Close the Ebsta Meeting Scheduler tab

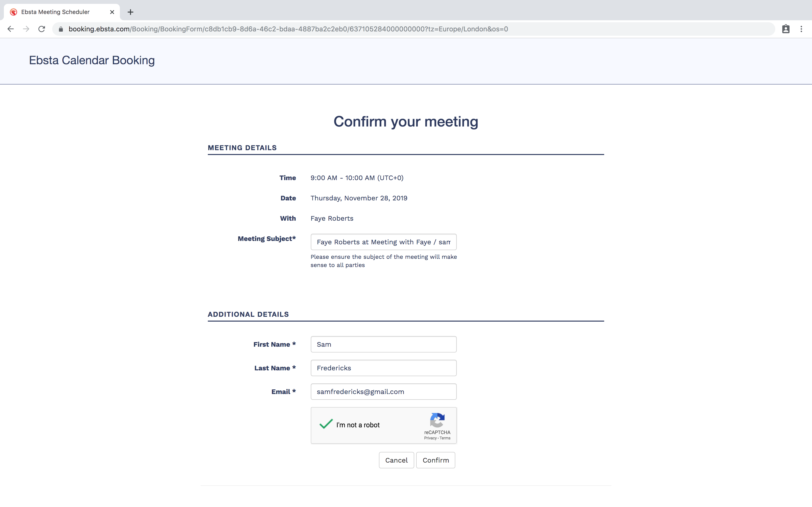pyautogui.click(x=112, y=12)
